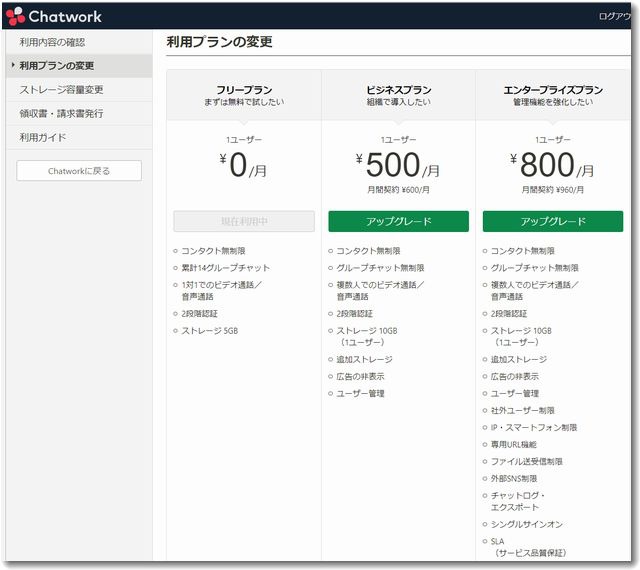Click the シングルサインオン feature item
Viewport: 640px width, 570px height.
click(526, 524)
